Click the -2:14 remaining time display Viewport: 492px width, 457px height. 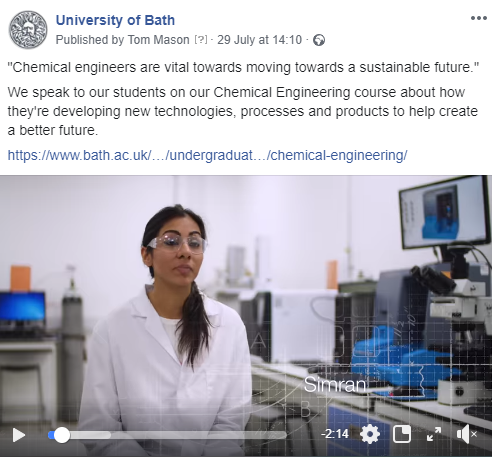335,434
